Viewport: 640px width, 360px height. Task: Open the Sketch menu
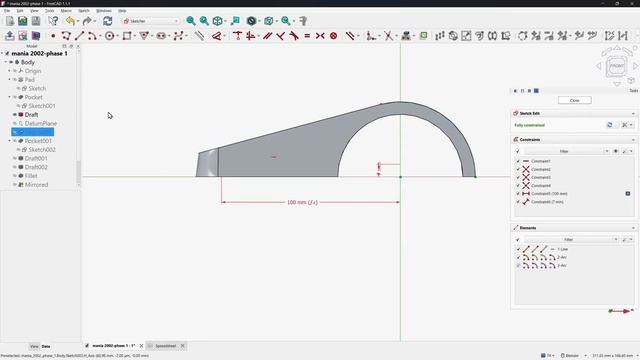point(84,11)
